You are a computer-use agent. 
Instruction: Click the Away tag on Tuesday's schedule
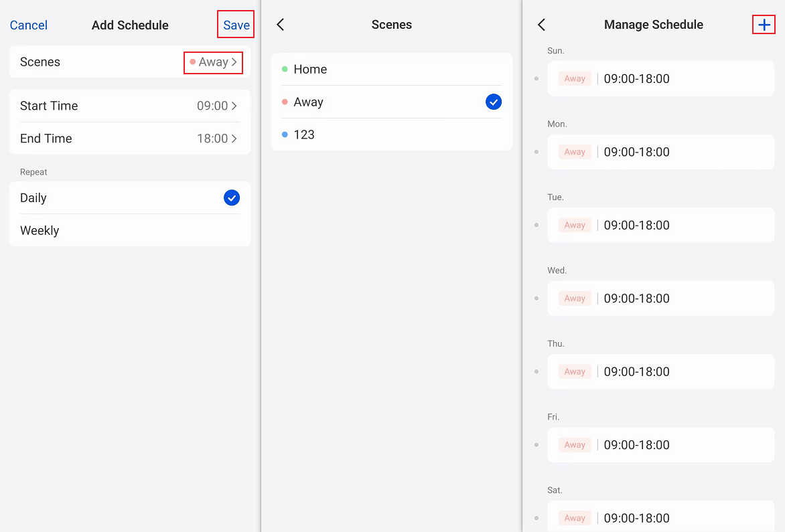575,226
